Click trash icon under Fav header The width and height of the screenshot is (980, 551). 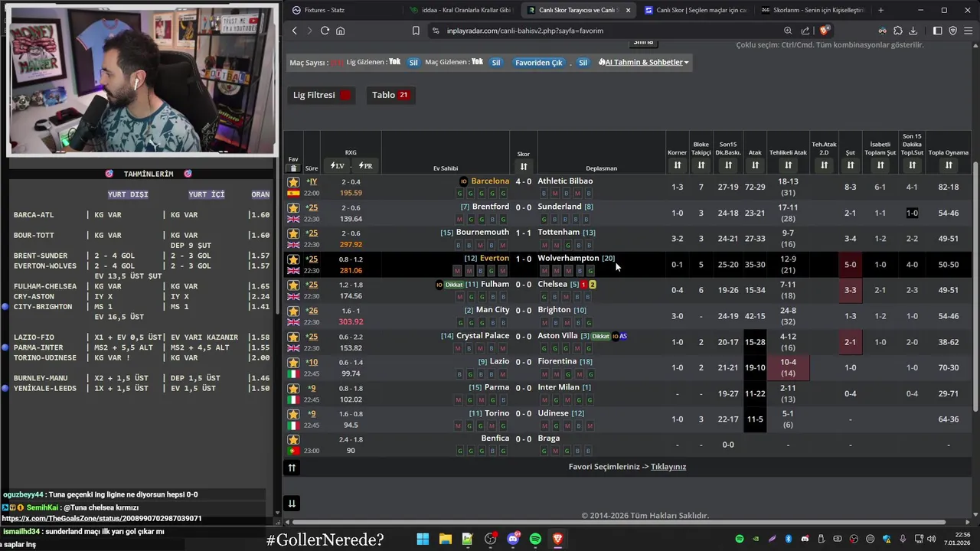293,168
